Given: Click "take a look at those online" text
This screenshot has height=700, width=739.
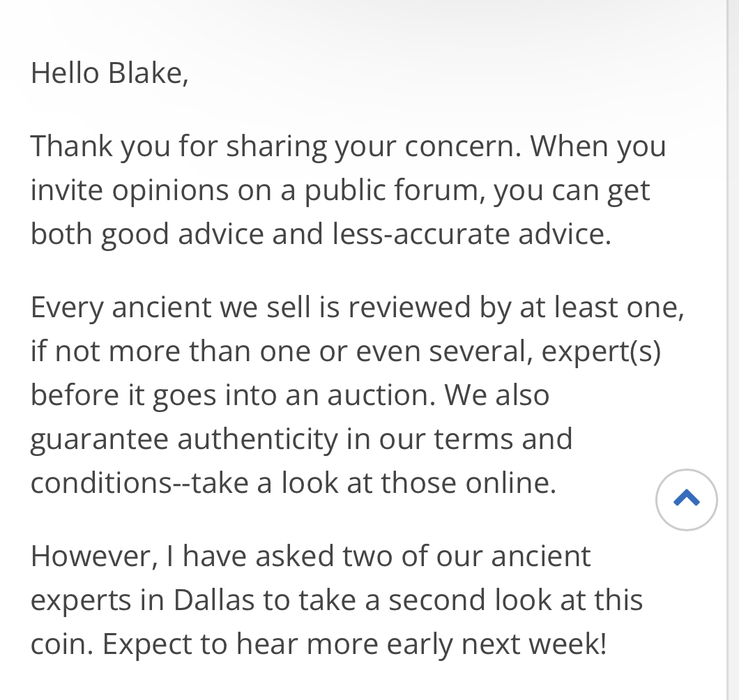Looking at the screenshot, I should click(373, 483).
